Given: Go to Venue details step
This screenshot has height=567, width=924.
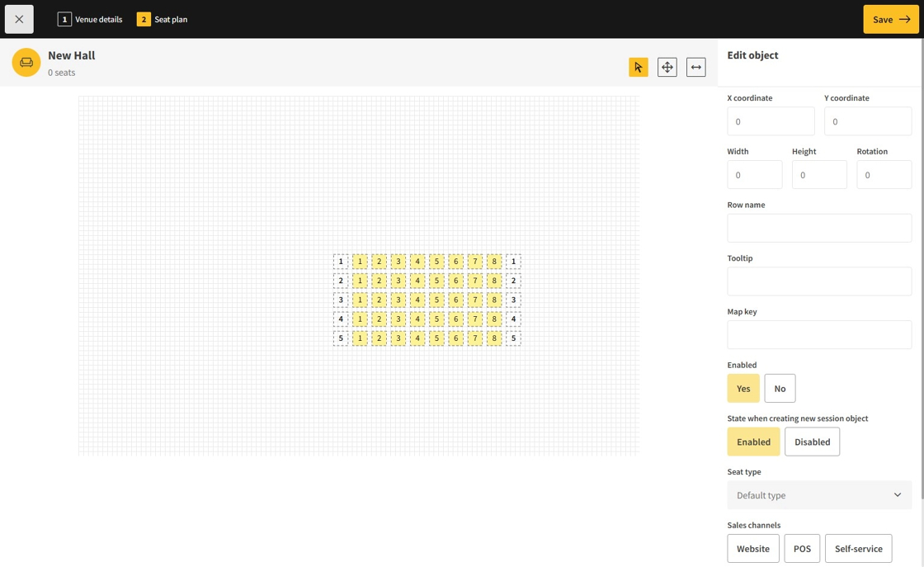Looking at the screenshot, I should point(90,19).
